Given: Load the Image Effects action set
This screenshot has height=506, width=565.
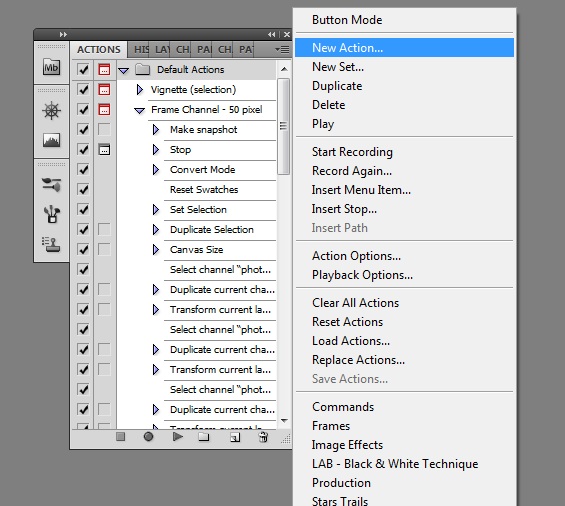Looking at the screenshot, I should click(404, 445).
